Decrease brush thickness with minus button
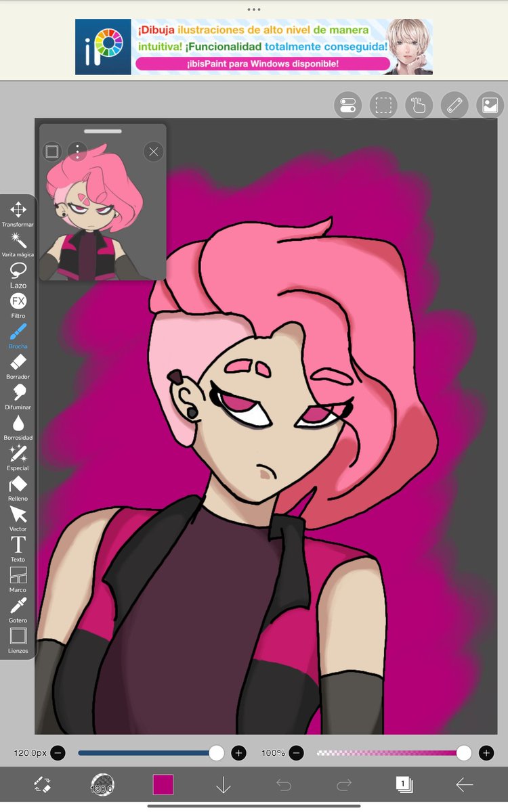The image size is (508, 812). coord(58,752)
